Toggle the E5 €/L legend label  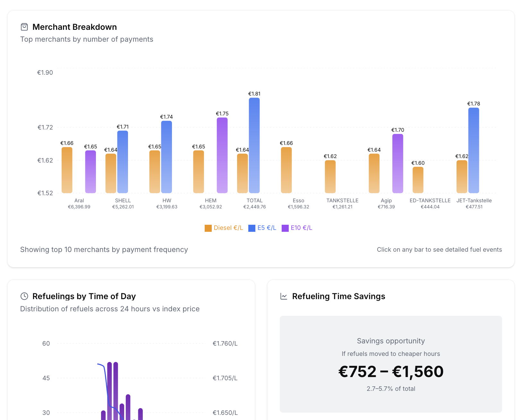pos(267,228)
